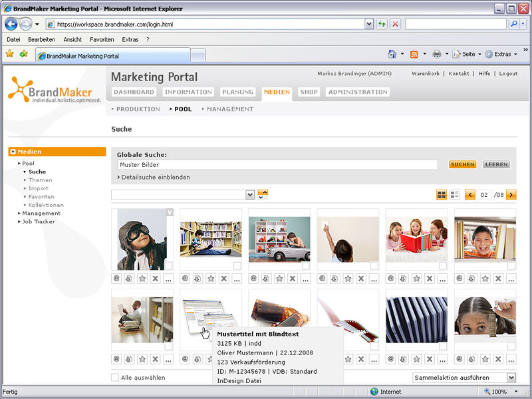Expand 'Detailsuche einblenden' section
The width and height of the screenshot is (532, 399).
pyautogui.click(x=154, y=178)
